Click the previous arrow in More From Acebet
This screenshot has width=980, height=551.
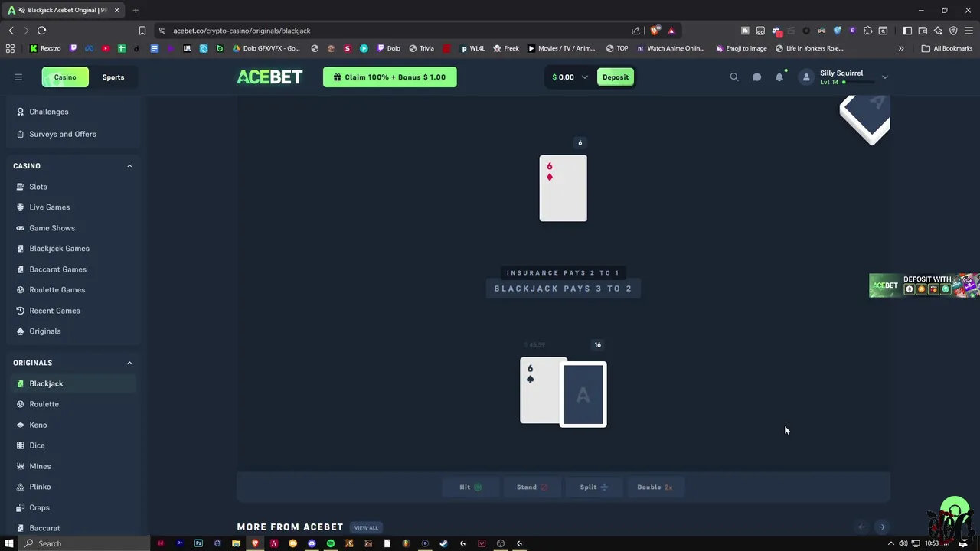[861, 527]
